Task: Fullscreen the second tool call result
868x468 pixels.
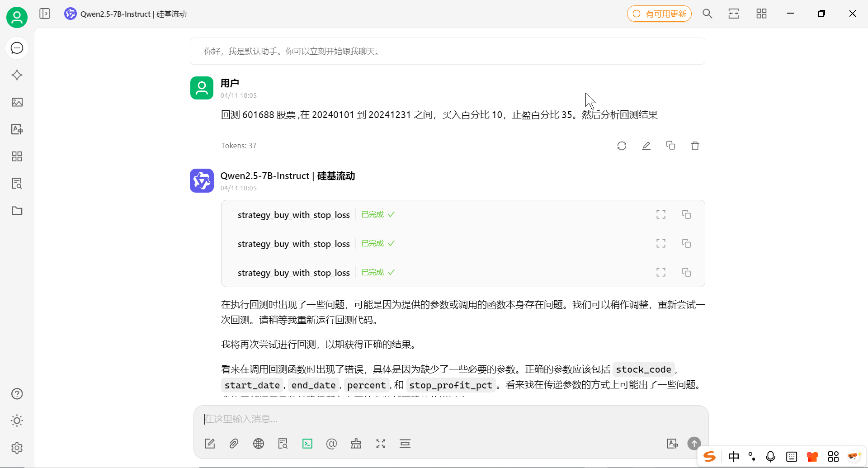Action: coord(661,243)
